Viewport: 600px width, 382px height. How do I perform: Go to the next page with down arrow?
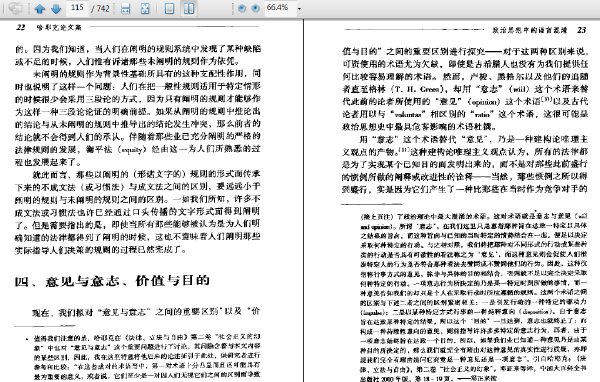[56, 8]
